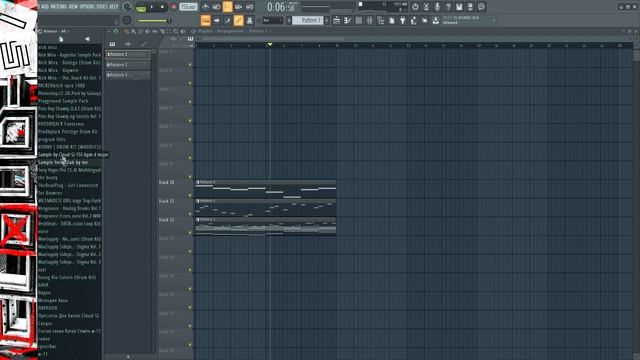Click the button right of Pattern 1 selector

327,20
